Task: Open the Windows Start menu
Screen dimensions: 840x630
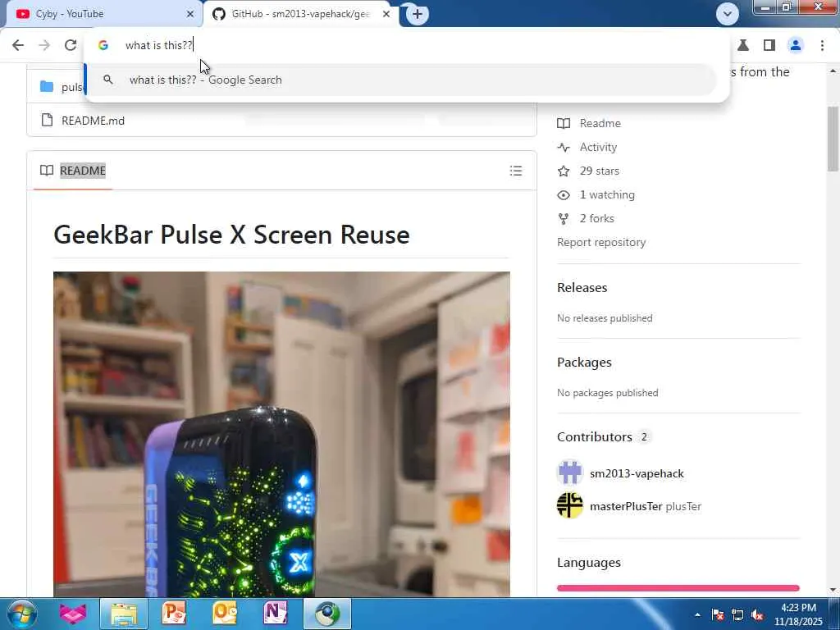Action: pos(22,614)
